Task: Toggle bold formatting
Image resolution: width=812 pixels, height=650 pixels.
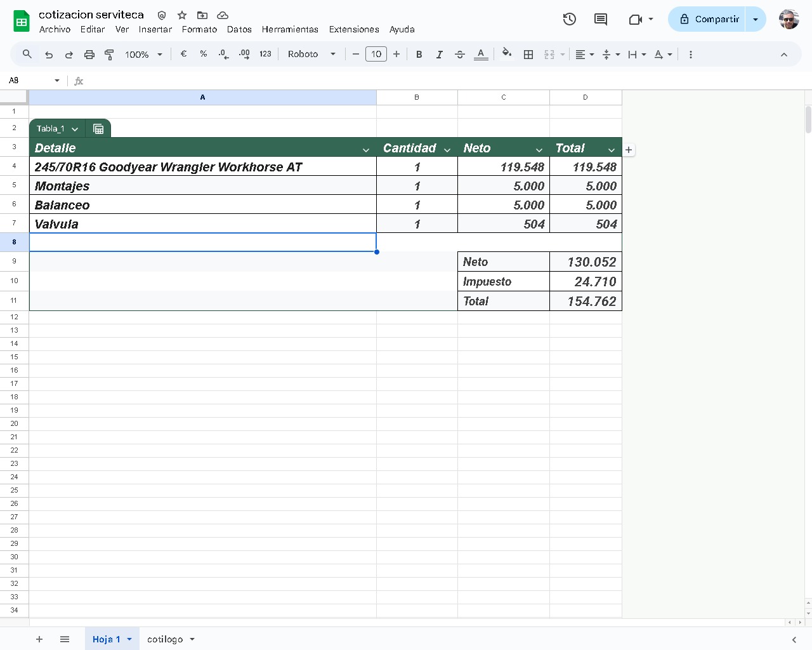Action: coord(419,55)
